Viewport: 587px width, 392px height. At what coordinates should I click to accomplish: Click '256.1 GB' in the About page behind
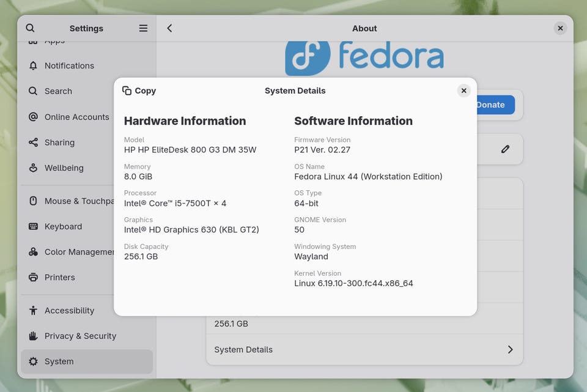(x=231, y=324)
